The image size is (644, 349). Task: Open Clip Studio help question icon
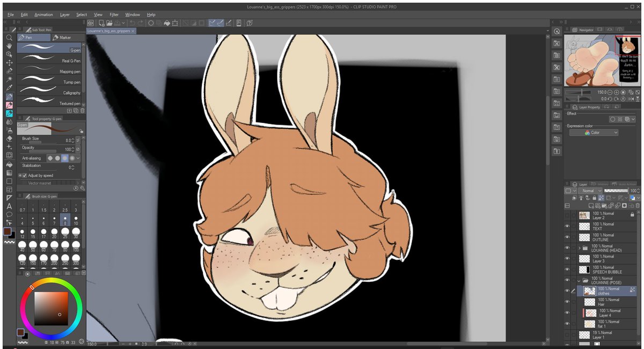(x=250, y=23)
